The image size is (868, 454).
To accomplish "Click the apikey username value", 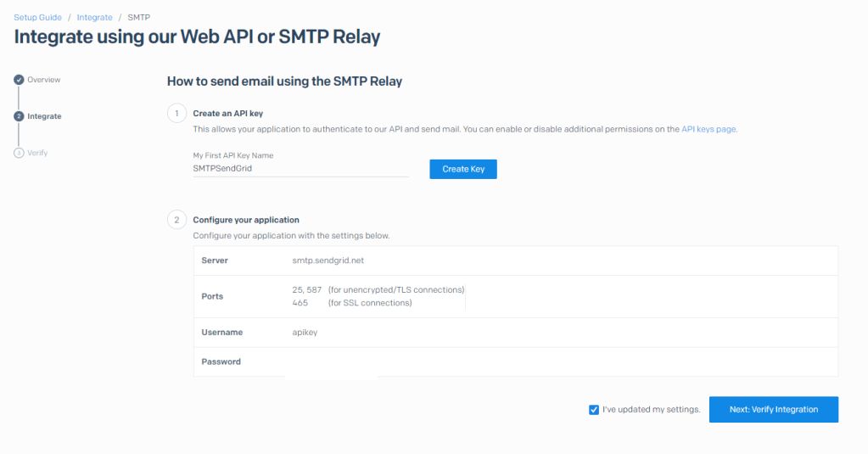I will point(305,333).
